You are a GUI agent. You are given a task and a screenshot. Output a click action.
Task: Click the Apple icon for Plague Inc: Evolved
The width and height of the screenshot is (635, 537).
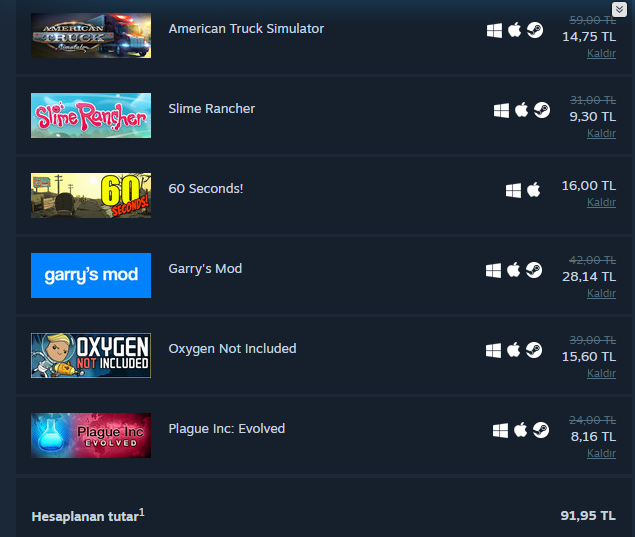pos(520,430)
